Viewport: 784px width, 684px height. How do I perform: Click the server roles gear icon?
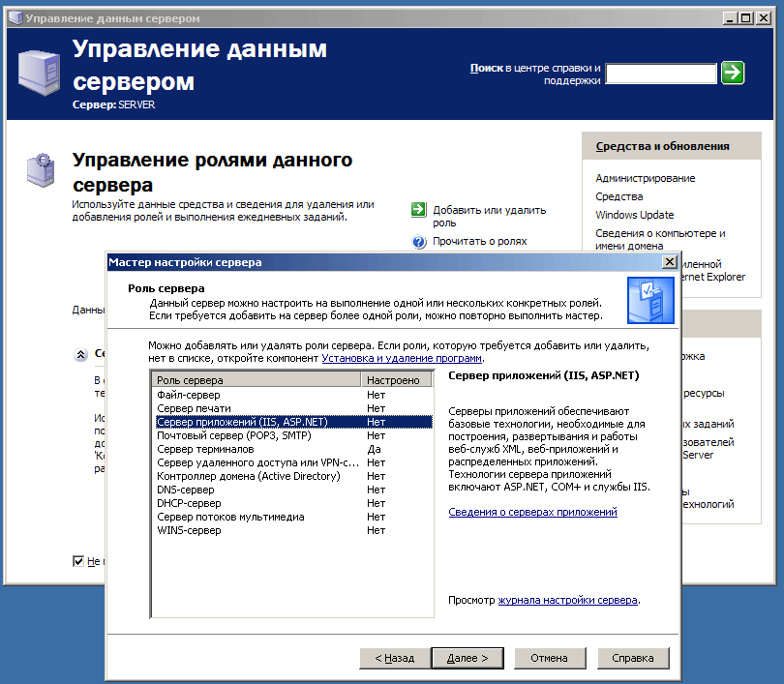tap(40, 169)
